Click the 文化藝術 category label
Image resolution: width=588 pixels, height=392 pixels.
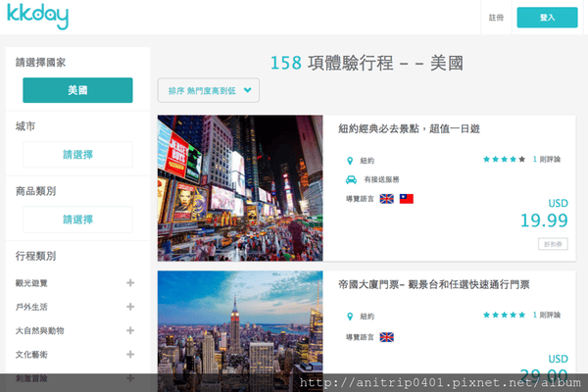point(31,355)
